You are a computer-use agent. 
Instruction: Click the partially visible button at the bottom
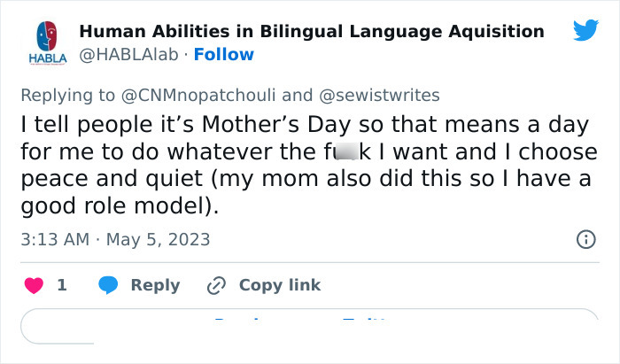pyautogui.click(x=310, y=326)
